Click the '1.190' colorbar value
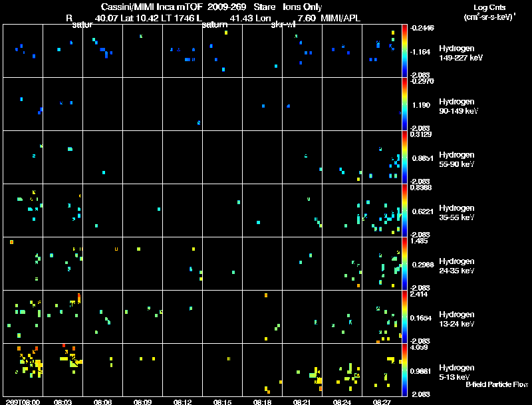The width and height of the screenshot is (532, 405). coord(421,105)
